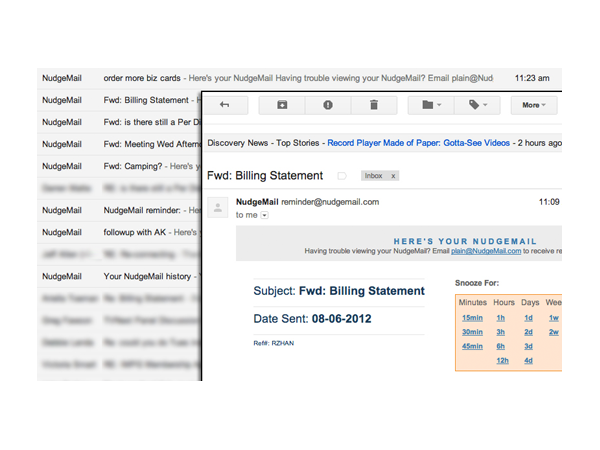Click 'Discovery News - Top Stories' text
The height and width of the screenshot is (450, 600).
tap(263, 143)
